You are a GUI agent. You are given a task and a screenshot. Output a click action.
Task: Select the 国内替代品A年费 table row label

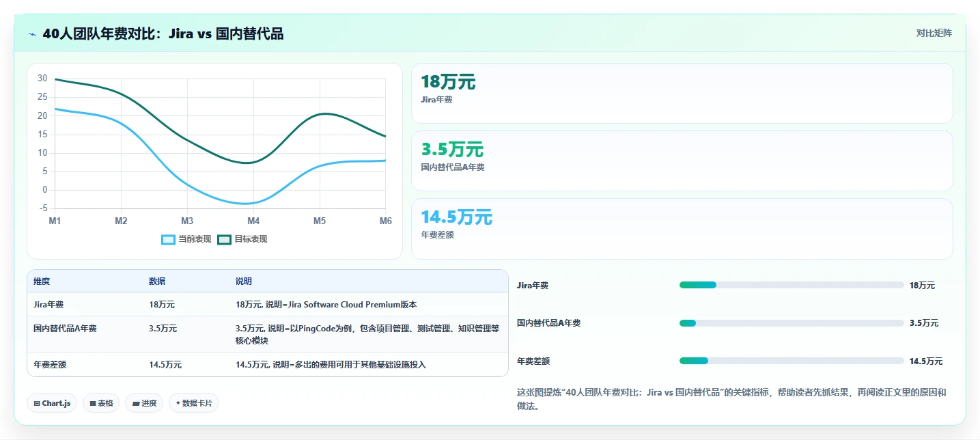point(65,328)
